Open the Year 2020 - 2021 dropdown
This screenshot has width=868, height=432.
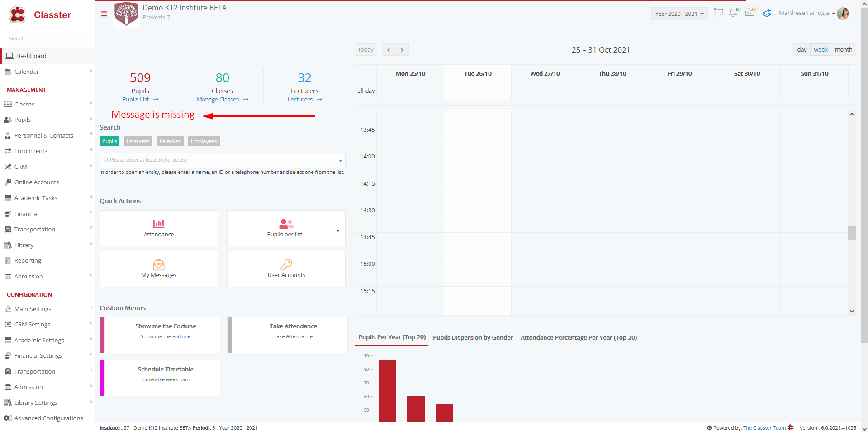coord(679,14)
